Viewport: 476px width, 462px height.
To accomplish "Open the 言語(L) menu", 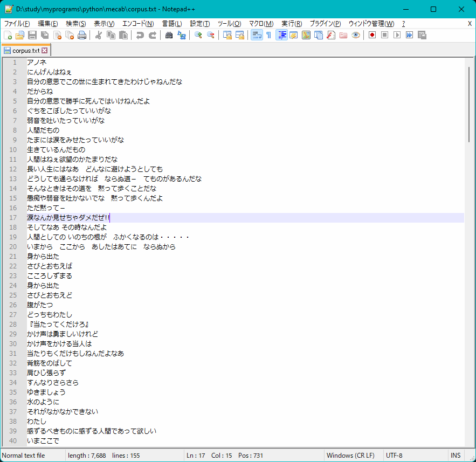I will [172, 24].
